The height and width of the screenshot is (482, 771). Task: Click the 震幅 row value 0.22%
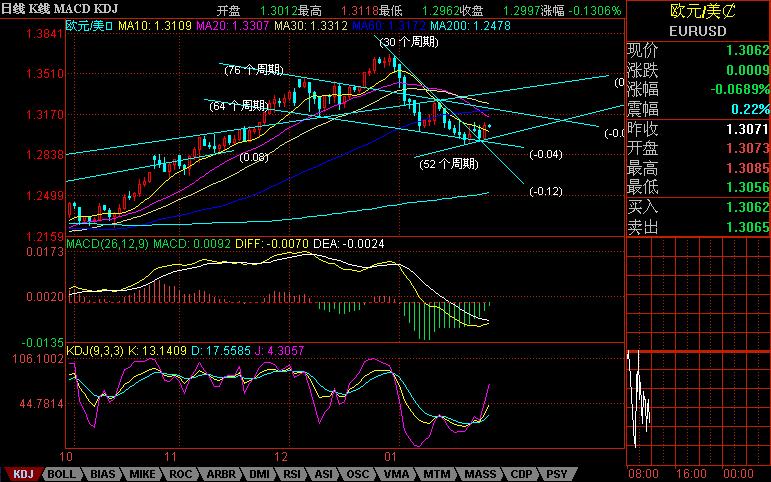(x=750, y=109)
